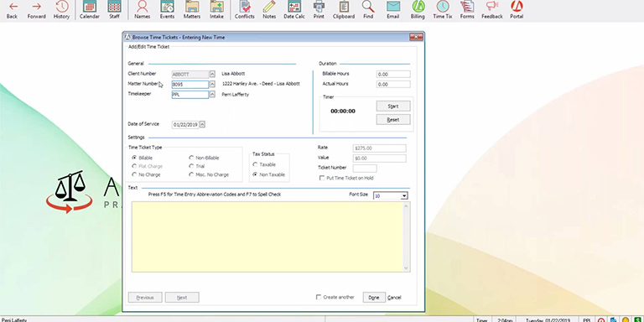The image size is (644, 322).
Task: Open the Portal icon
Action: coord(517,10)
